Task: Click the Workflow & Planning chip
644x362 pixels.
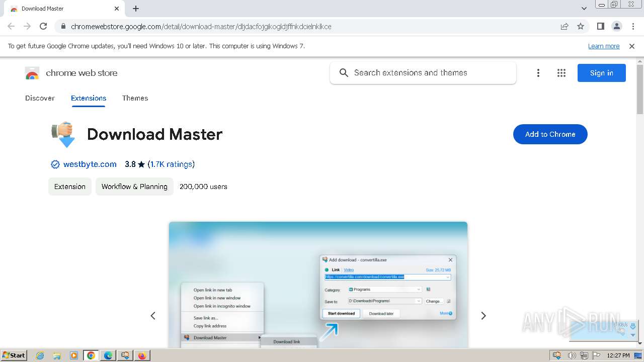Action: (134, 187)
